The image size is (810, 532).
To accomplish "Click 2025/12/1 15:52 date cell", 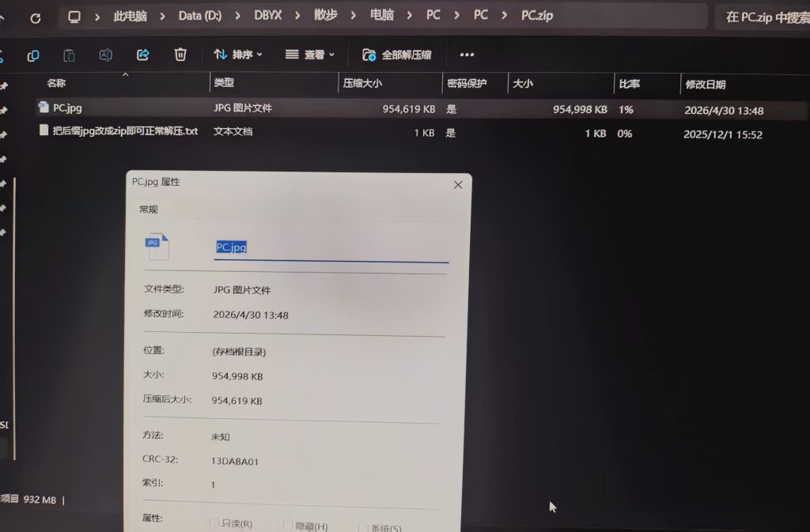I will [723, 134].
